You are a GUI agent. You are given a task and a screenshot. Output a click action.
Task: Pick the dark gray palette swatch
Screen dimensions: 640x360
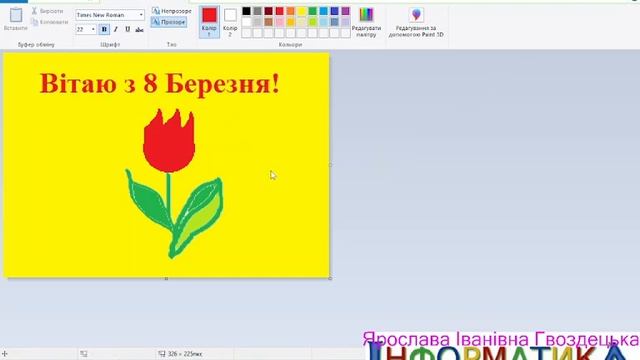point(258,11)
